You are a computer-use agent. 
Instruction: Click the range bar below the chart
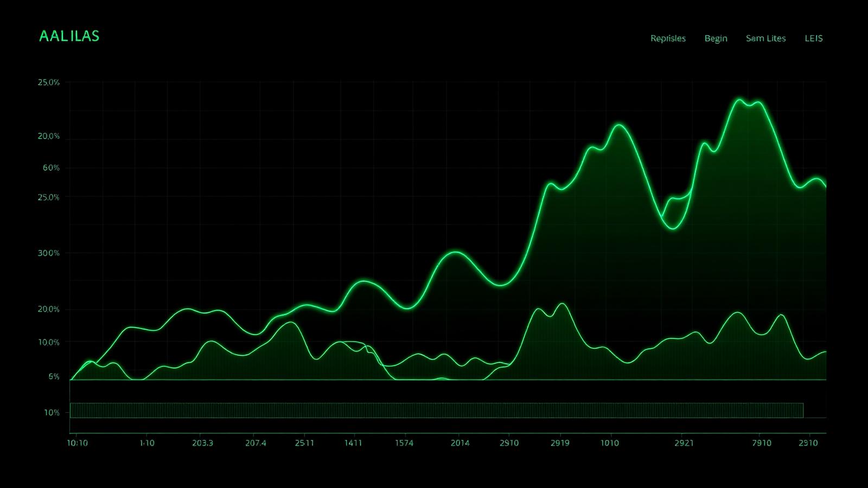pos(437,410)
